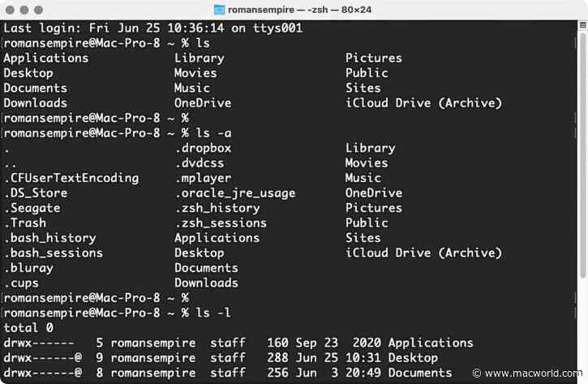The image size is (588, 384).
Task: Click 'Applications' on the '.bash_history' row
Action: (217, 238)
